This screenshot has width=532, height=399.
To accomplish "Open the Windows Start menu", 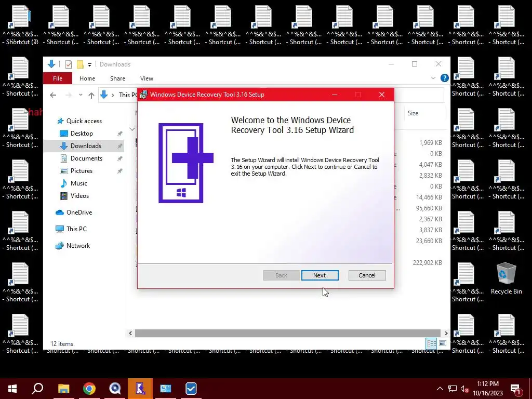I will 12,389.
